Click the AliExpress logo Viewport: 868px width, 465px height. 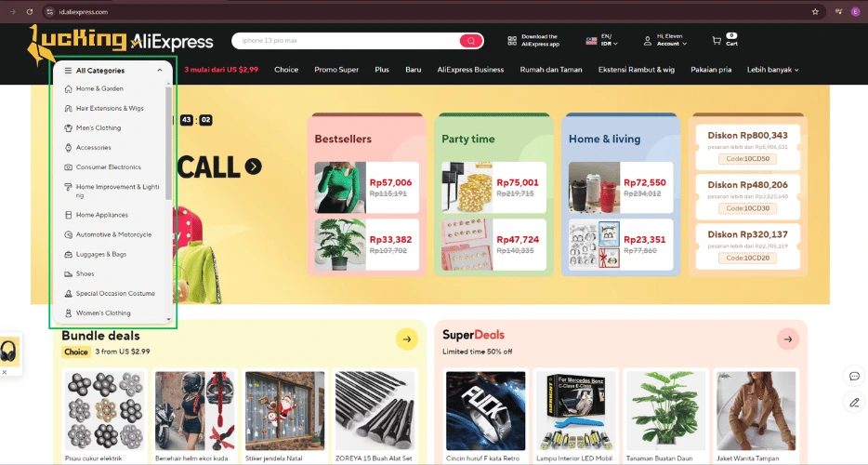tap(172, 42)
